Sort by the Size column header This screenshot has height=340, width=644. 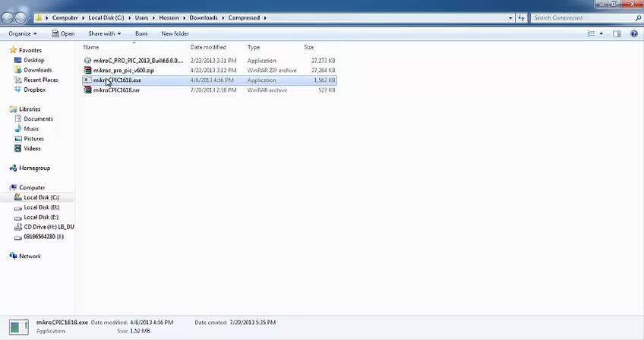click(x=309, y=47)
